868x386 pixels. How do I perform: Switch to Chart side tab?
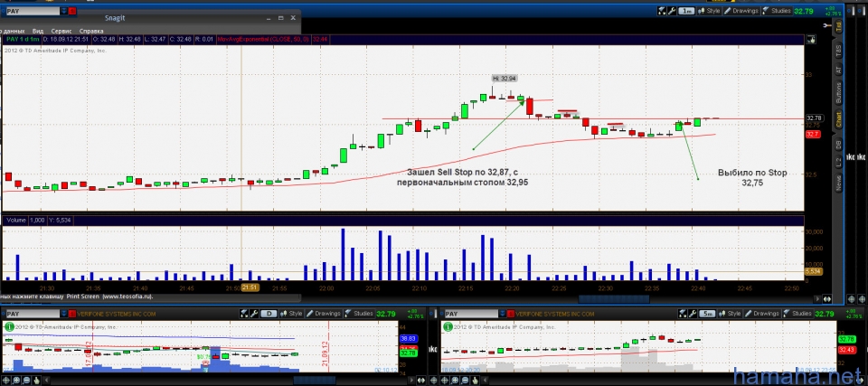pos(839,119)
